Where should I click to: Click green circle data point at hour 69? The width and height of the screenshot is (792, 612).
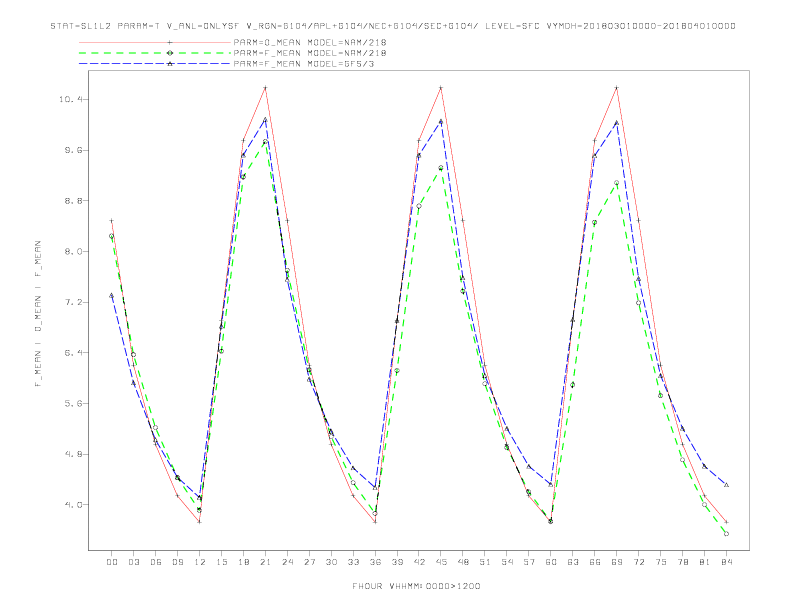pyautogui.click(x=617, y=183)
